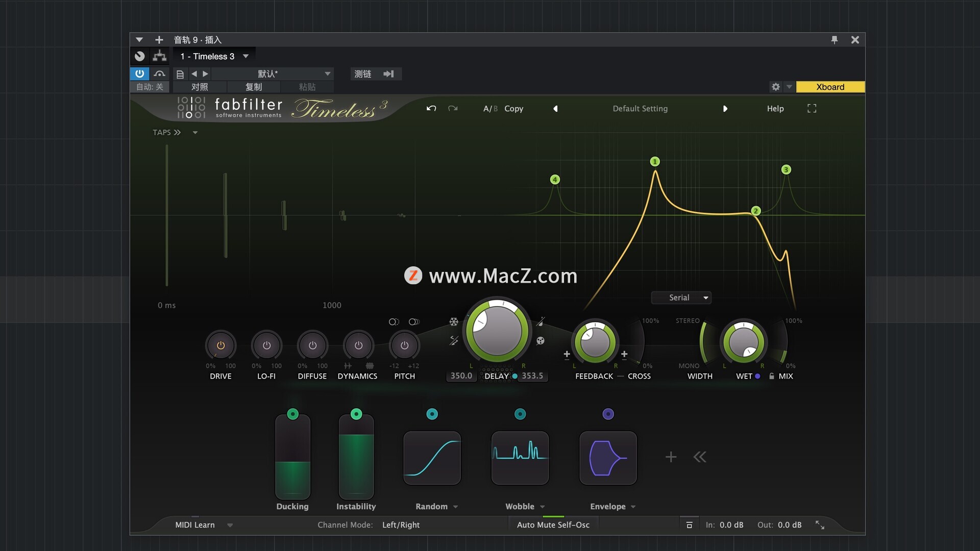Click the 自动: 关 automation item
The width and height of the screenshot is (980, 551).
(150, 87)
